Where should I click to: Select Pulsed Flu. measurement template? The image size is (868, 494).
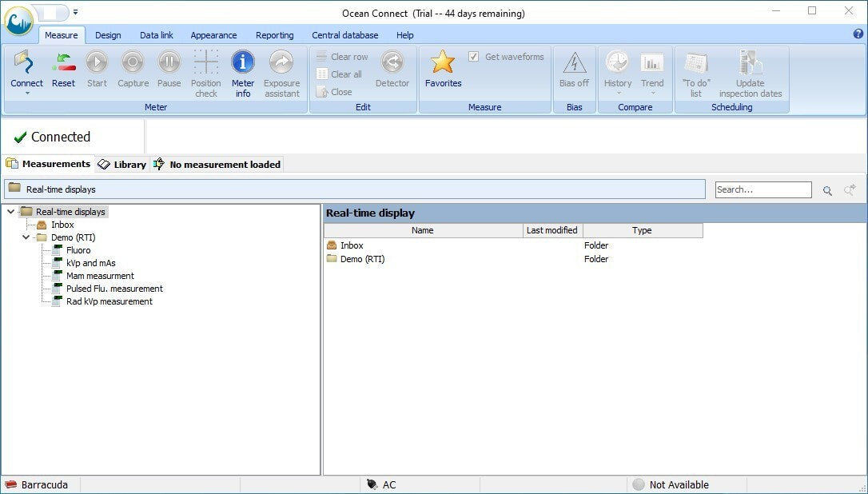[114, 288]
